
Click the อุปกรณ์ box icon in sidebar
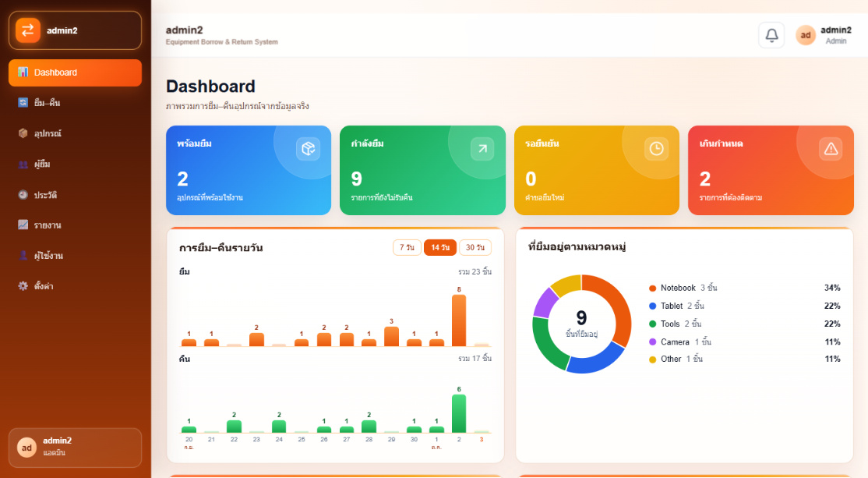pyautogui.click(x=23, y=133)
